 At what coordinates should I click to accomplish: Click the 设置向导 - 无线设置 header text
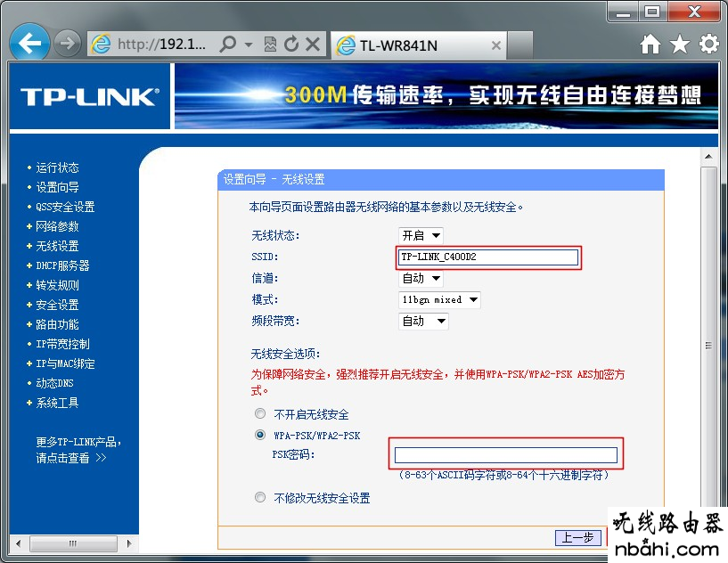tap(274, 179)
